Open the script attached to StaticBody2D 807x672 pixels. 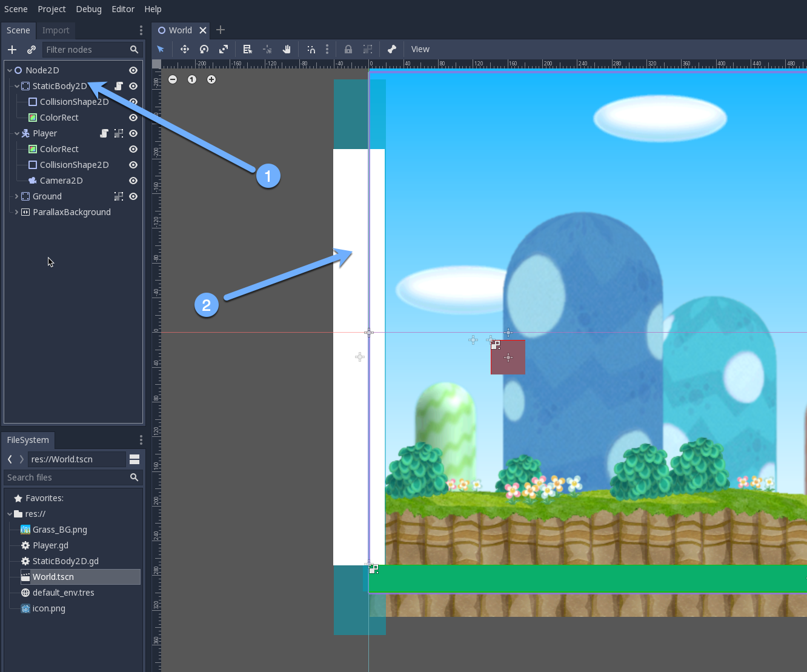(x=119, y=86)
